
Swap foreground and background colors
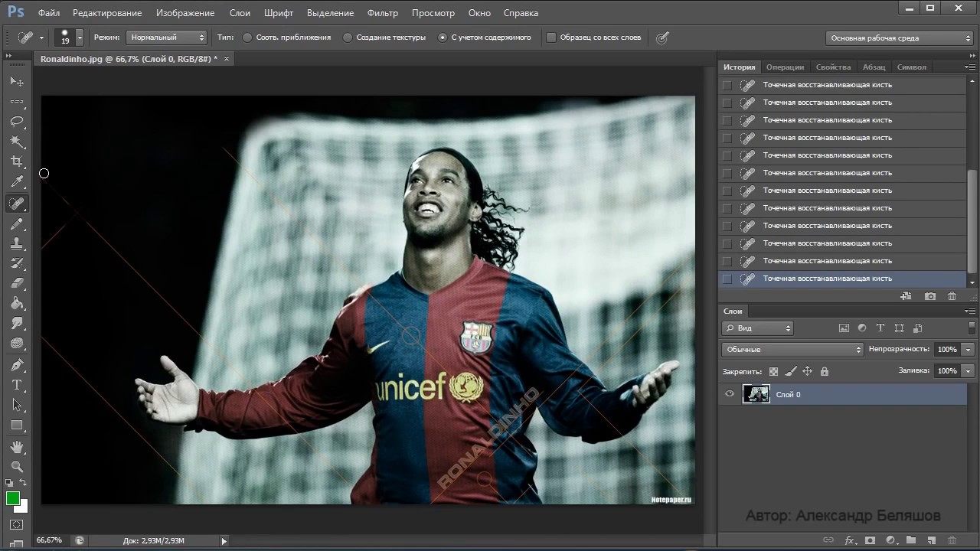pos(23,483)
